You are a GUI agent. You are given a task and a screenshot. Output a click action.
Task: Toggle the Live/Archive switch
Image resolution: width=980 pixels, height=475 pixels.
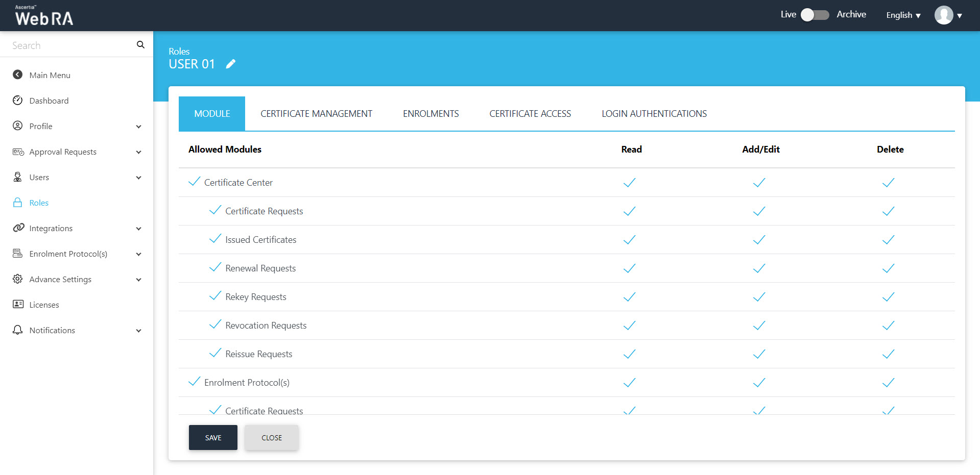[815, 15]
